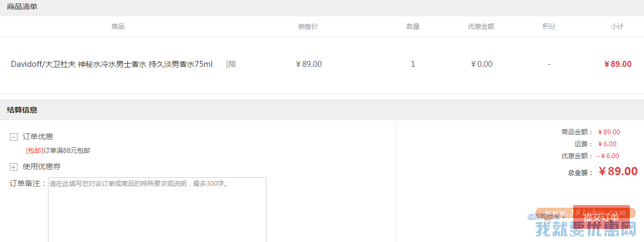Image resolution: width=644 pixels, height=242 pixels.
Task: Click the [限 tag beside product name
Action: point(231,64)
